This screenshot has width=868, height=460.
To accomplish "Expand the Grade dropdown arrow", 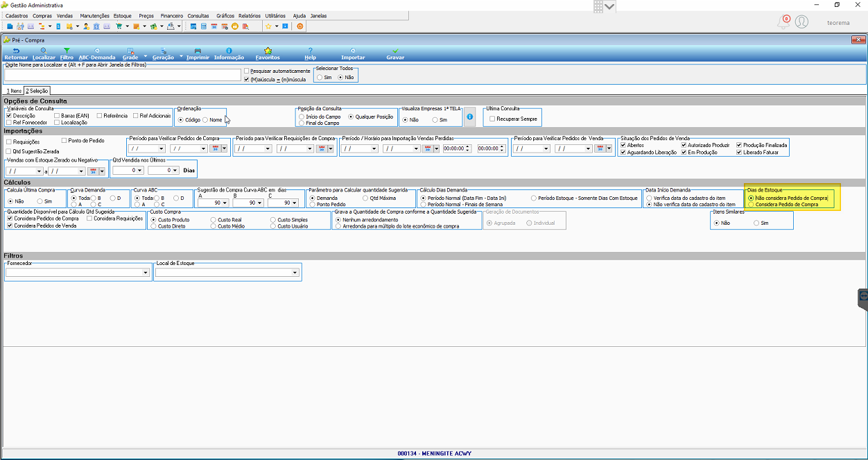I will 146,56.
